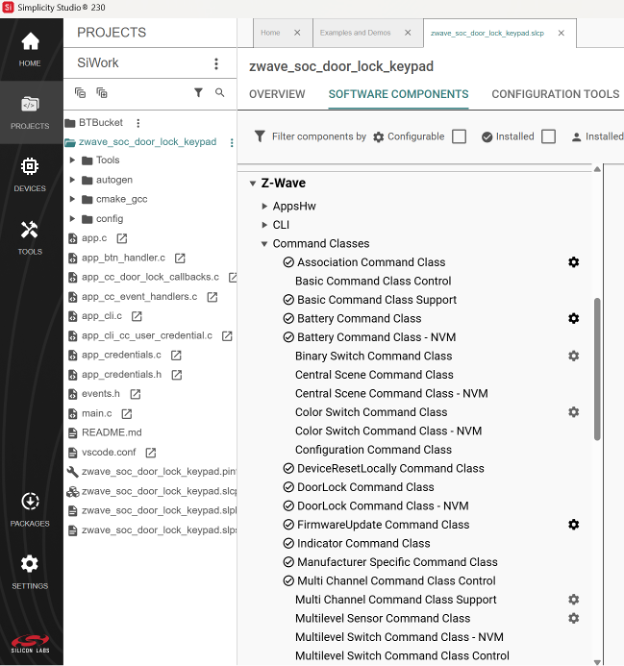Select Battery Command Class - NVM component
624x666 pixels.
click(x=376, y=337)
